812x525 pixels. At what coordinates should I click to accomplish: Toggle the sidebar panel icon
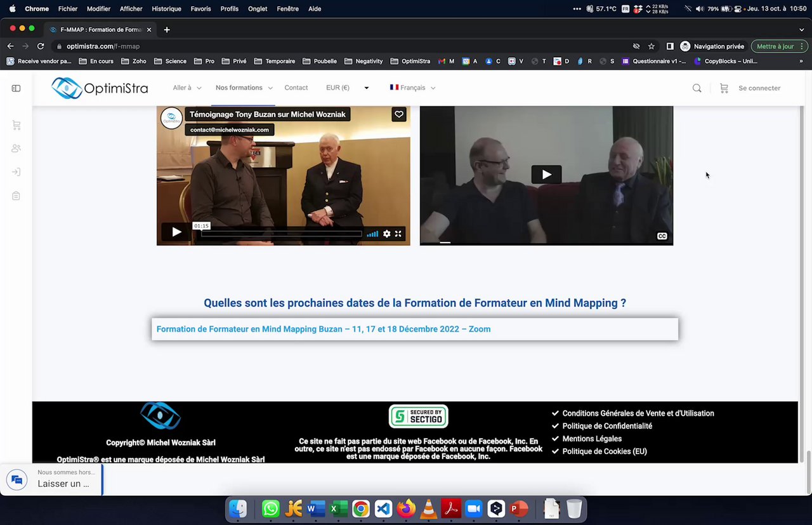point(16,88)
